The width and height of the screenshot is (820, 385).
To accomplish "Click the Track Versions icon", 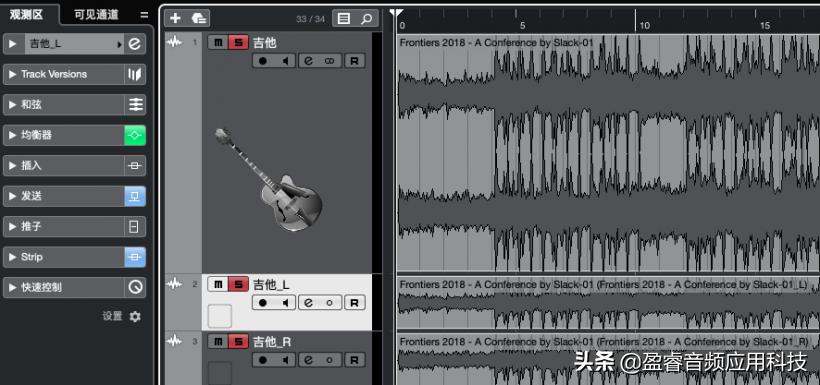I will 135,74.
